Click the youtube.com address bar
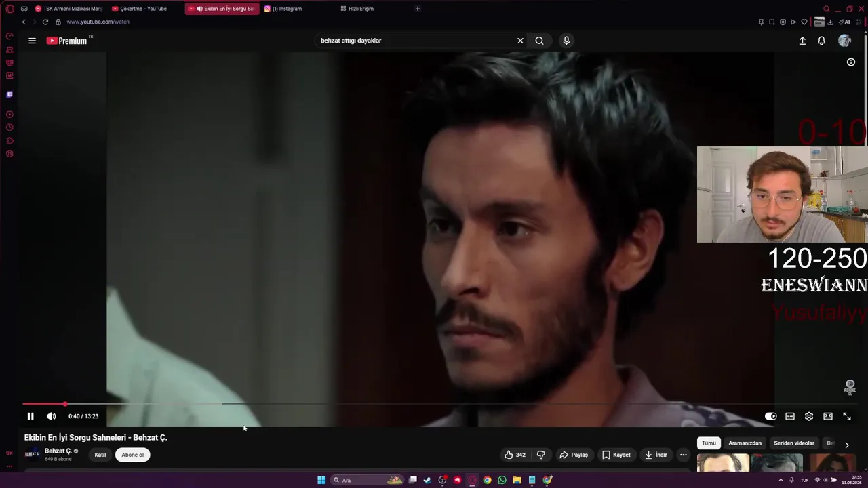Image resolution: width=868 pixels, height=488 pixels. [x=98, y=22]
